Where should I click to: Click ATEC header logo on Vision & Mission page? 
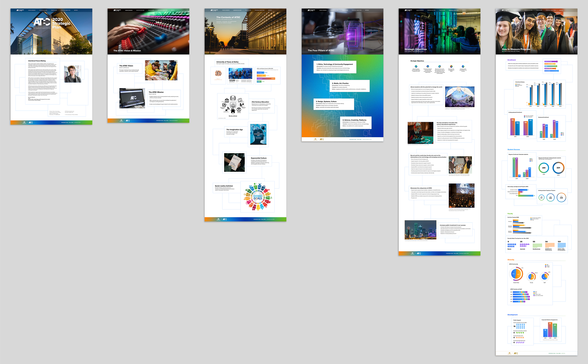click(117, 10)
